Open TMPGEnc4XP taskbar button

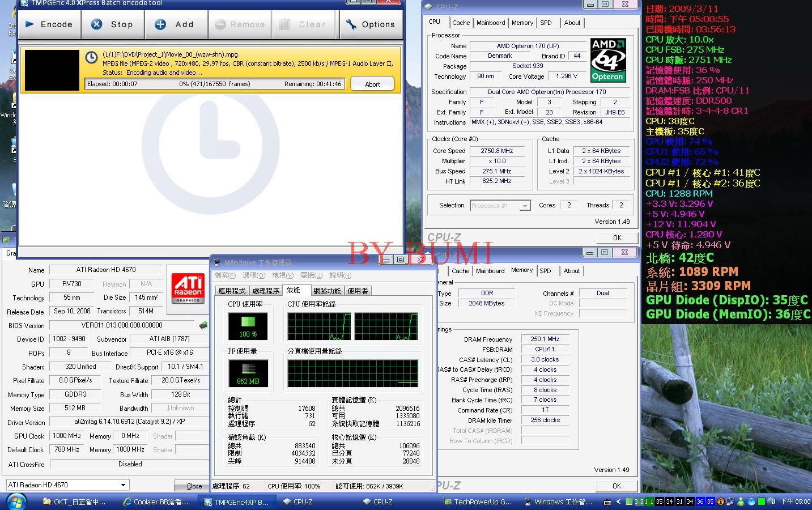pos(237,501)
